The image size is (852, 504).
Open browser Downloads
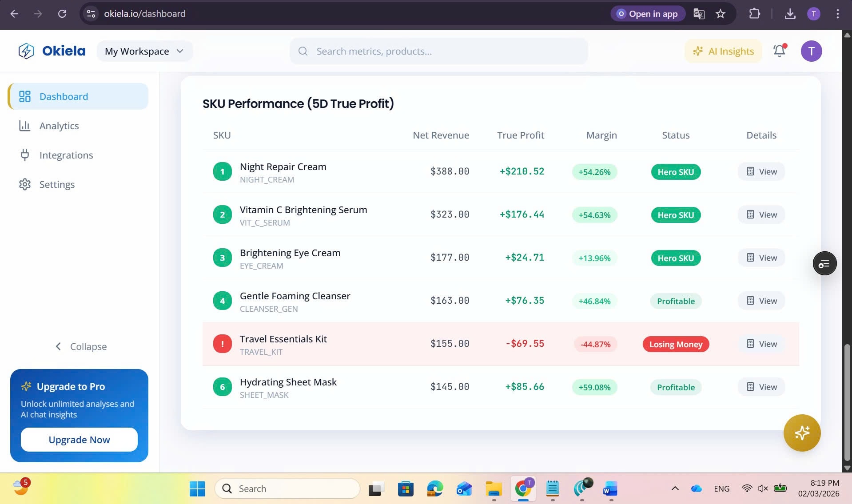(790, 14)
